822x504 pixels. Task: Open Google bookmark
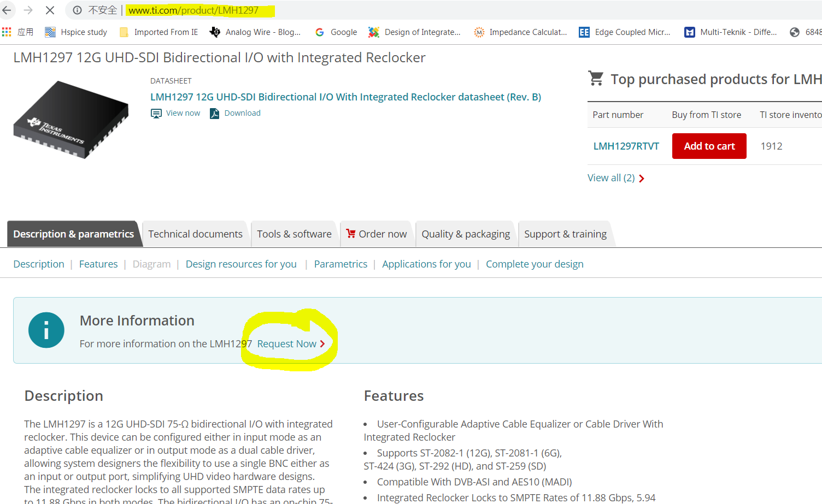coord(336,32)
